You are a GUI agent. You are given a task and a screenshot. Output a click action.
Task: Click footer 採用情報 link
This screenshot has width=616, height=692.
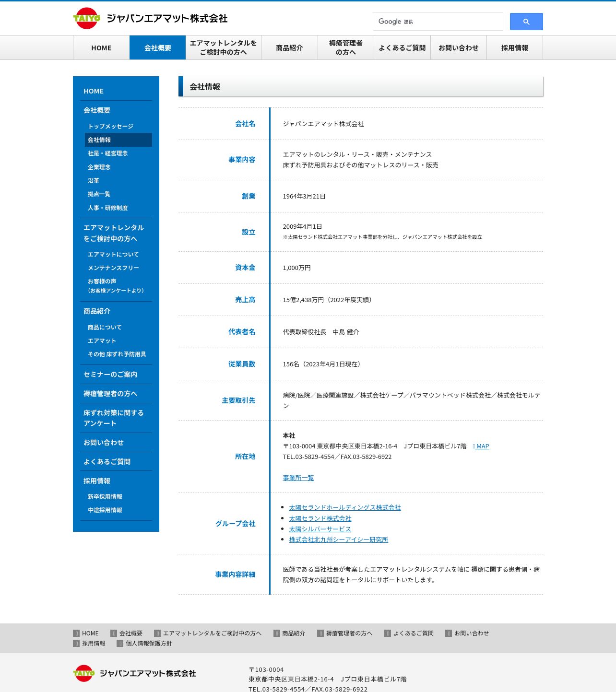(x=89, y=644)
